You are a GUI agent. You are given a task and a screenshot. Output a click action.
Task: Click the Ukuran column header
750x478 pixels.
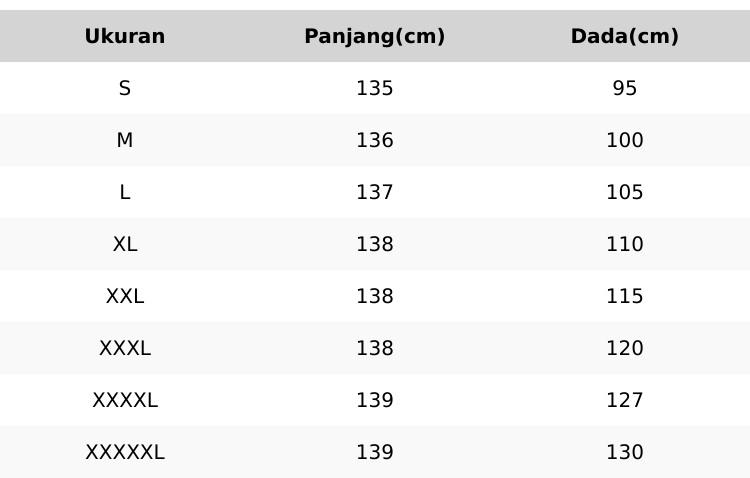coord(125,37)
